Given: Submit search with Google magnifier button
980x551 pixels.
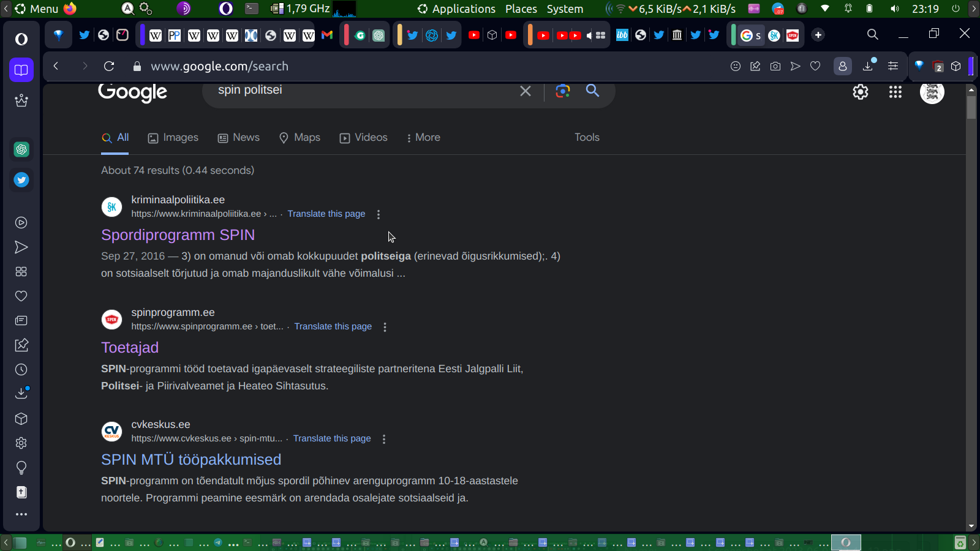Looking at the screenshot, I should pyautogui.click(x=592, y=91).
